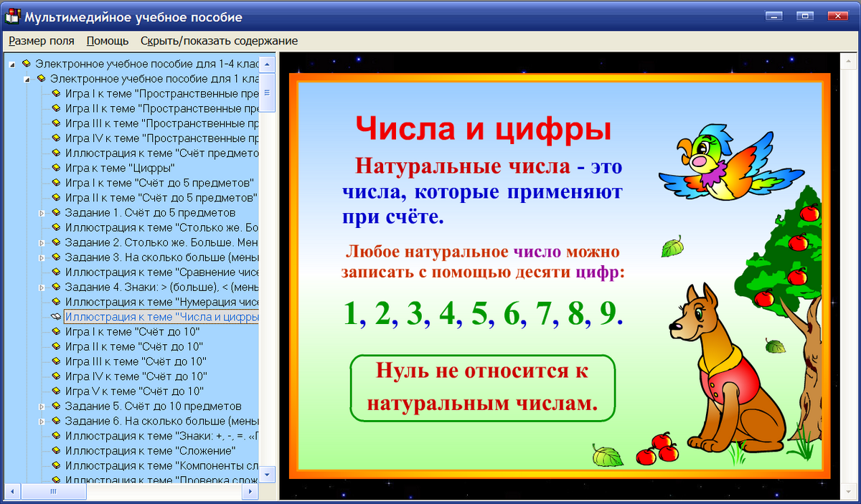Open the "Помощь" menu
This screenshot has width=861, height=504.
(x=106, y=41)
